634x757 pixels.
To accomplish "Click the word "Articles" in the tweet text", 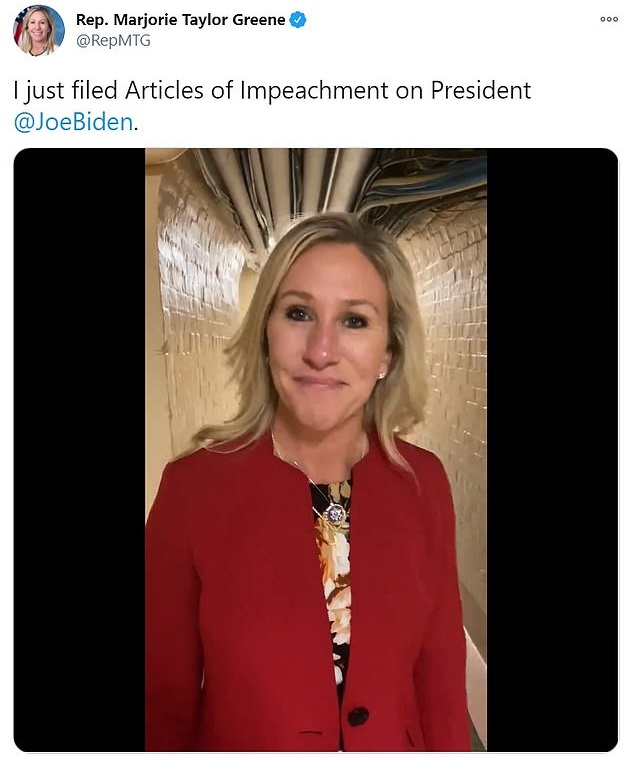I will coord(164,90).
